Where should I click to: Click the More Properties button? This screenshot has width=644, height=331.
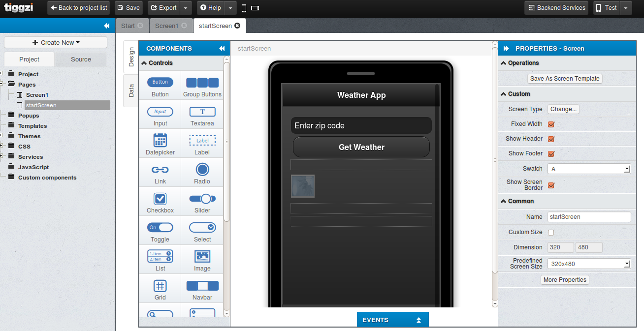click(x=565, y=280)
